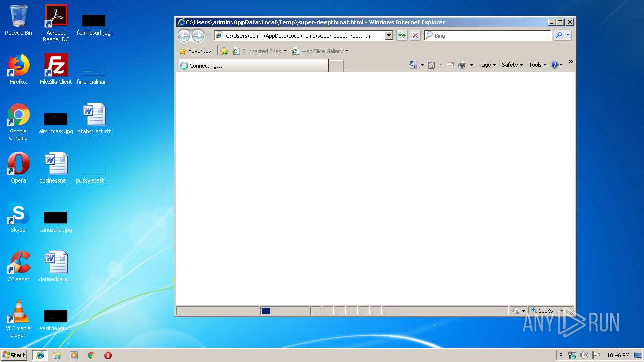Click the volume speaker tray icon
This screenshot has height=362, width=644.
[584, 355]
